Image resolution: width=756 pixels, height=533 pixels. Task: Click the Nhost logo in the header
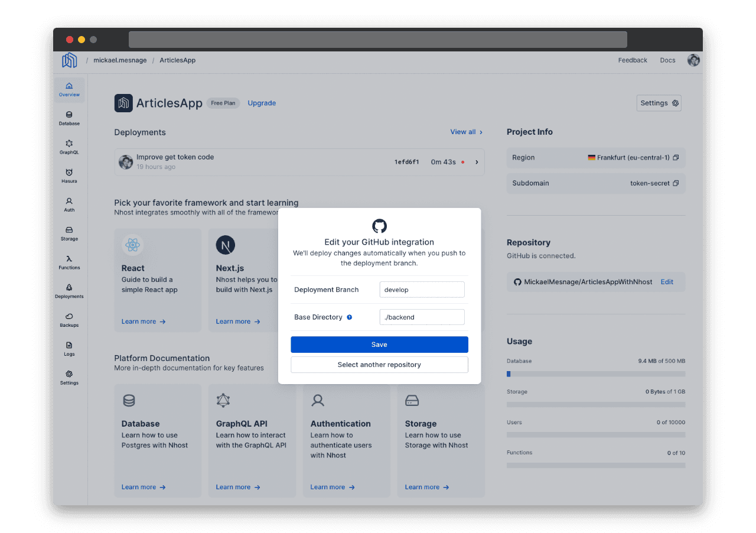70,60
